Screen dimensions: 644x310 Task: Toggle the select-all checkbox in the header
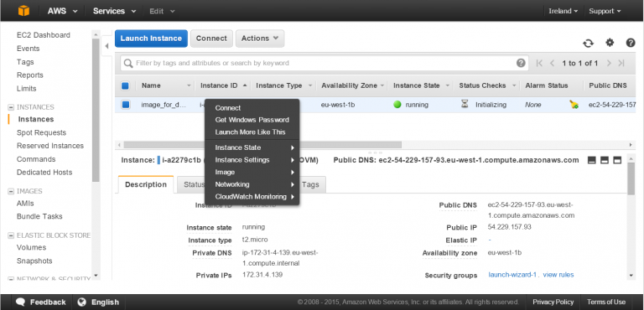coord(125,85)
